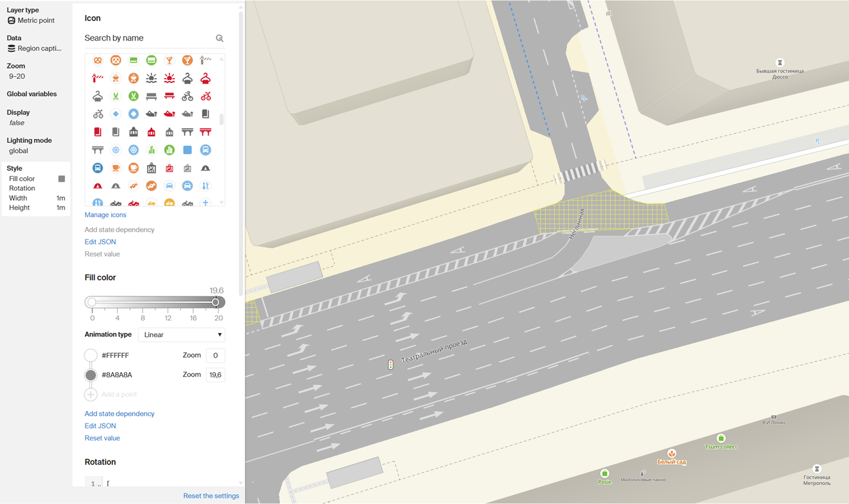The height and width of the screenshot is (504, 849).
Task: Pick the filled orange coffee cup icon
Action: click(x=133, y=168)
